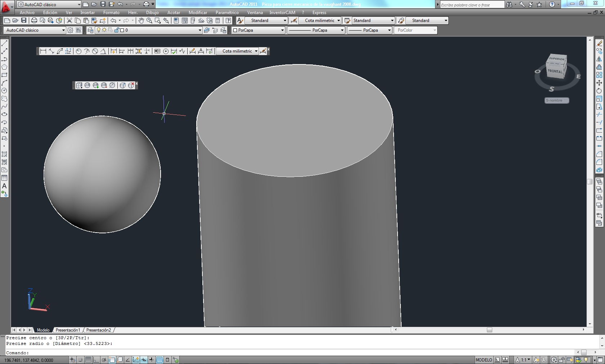Expand the S-nombre UCS dropdown under ViewCube
Viewport: 605px width, 364px height.
[557, 100]
